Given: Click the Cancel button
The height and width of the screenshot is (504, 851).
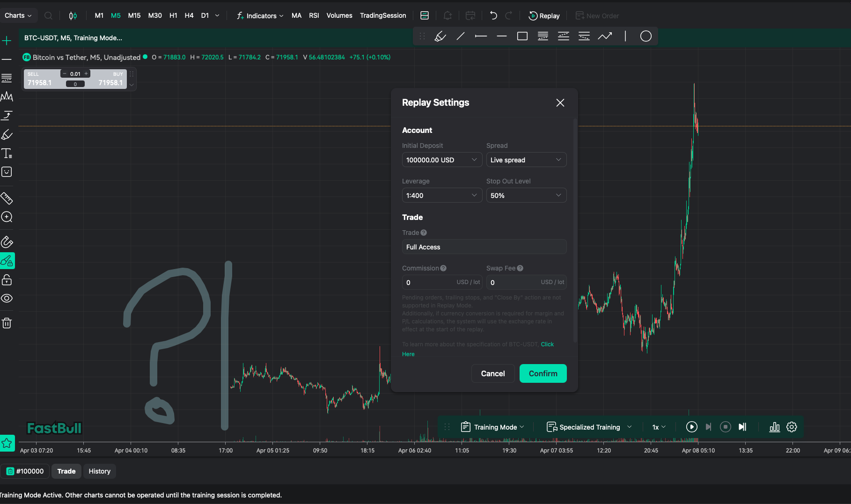Looking at the screenshot, I should point(492,373).
